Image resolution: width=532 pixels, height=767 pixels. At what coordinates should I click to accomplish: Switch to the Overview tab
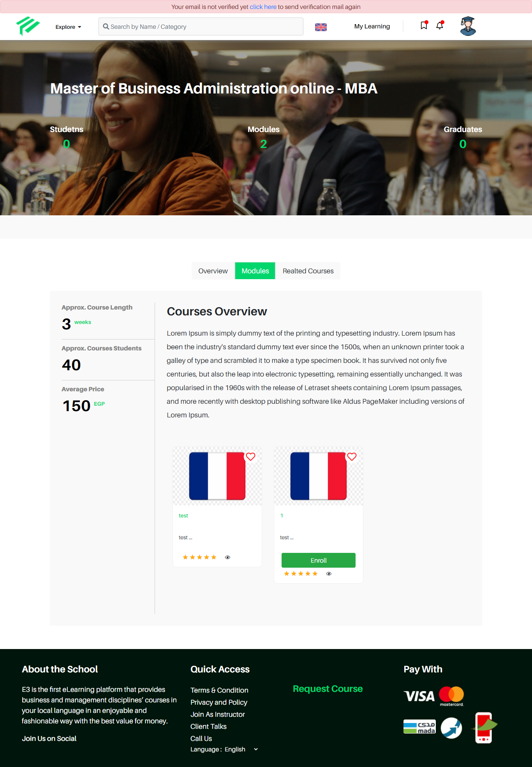[x=213, y=271]
